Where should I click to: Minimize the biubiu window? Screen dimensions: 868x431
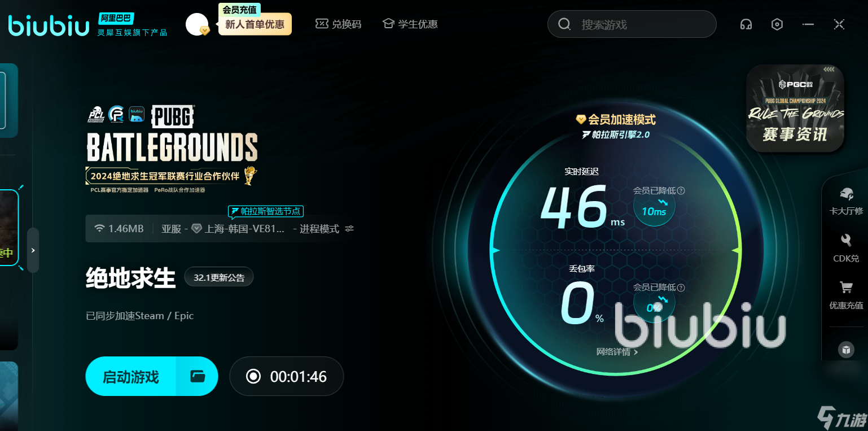click(x=808, y=24)
